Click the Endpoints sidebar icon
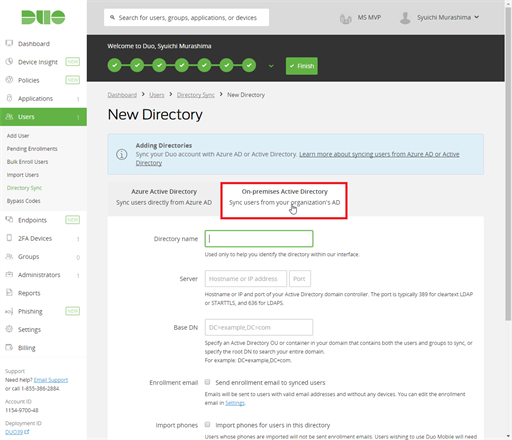This screenshot has width=512, height=440. [9, 220]
